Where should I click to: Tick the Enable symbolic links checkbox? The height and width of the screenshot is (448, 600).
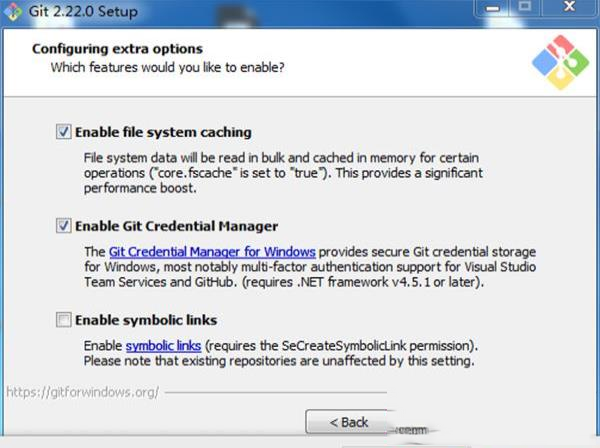point(64,320)
